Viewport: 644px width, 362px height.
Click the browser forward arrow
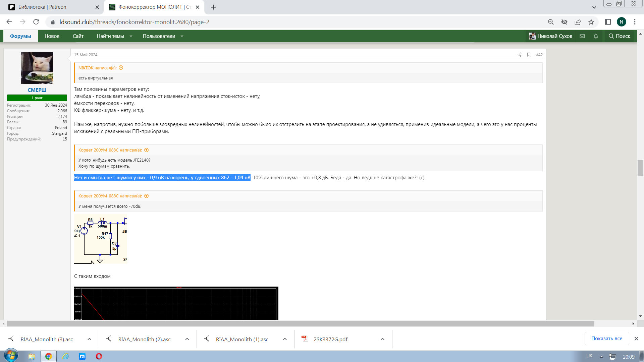pyautogui.click(x=22, y=22)
